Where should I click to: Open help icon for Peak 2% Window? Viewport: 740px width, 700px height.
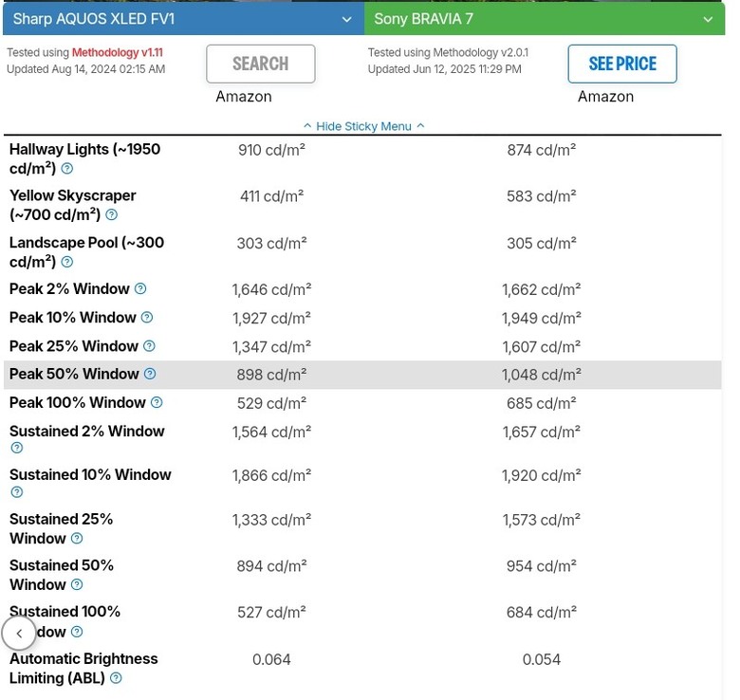point(140,288)
